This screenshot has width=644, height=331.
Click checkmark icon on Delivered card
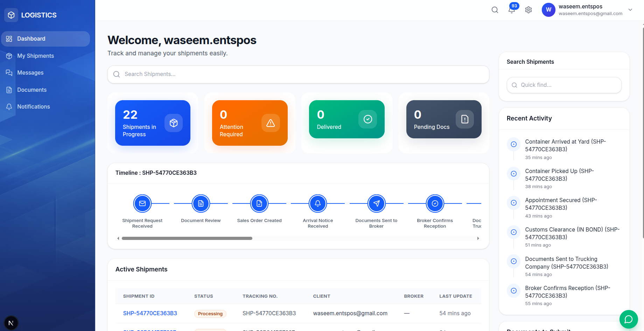click(368, 119)
